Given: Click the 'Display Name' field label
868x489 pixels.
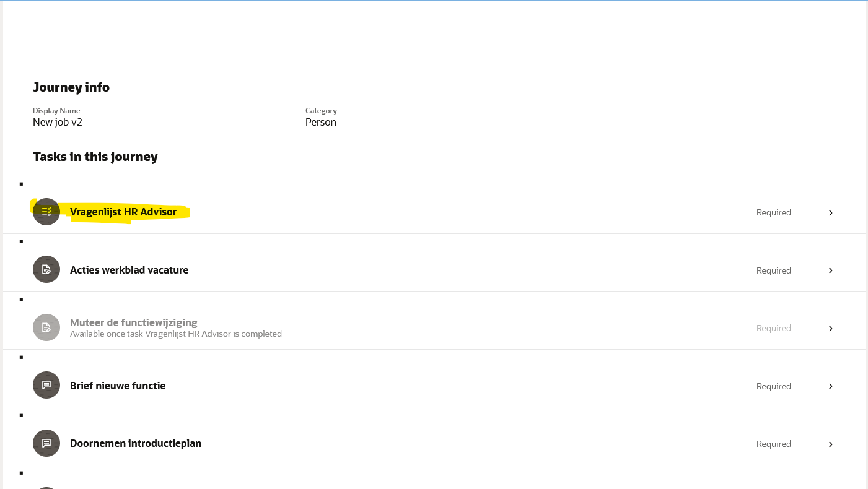Looking at the screenshot, I should 56,111.
